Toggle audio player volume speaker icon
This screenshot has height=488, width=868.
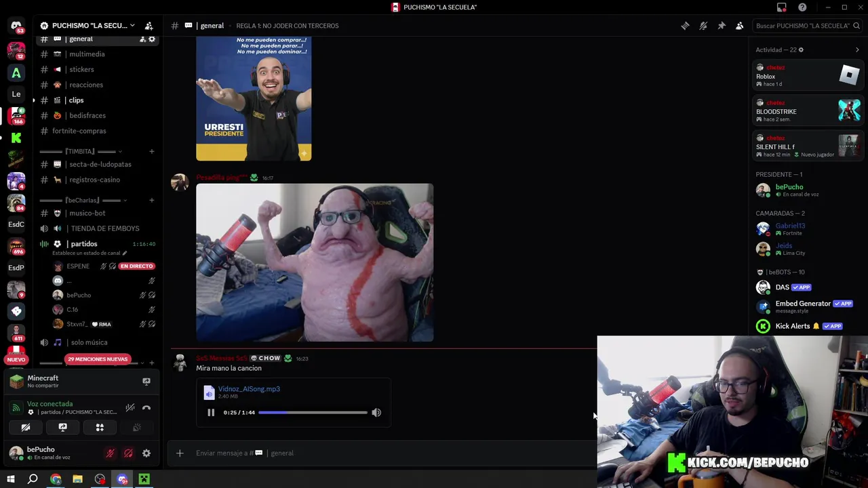click(x=376, y=412)
